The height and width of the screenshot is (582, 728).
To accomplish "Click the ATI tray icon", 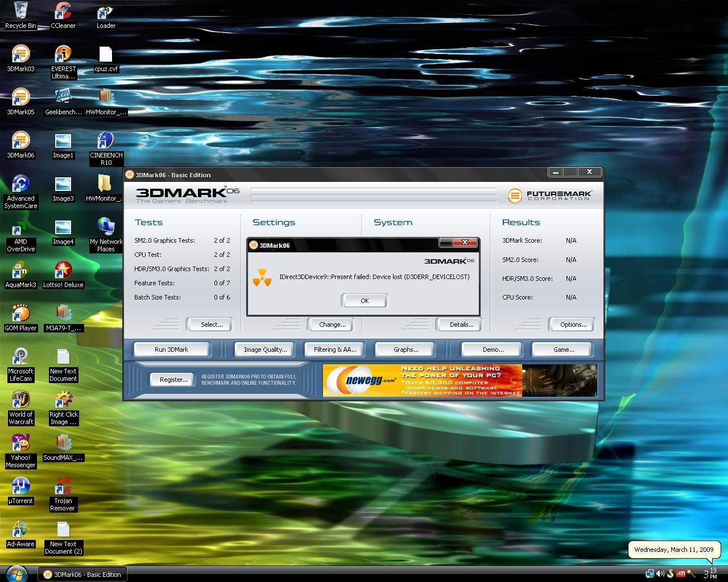I will click(680, 574).
